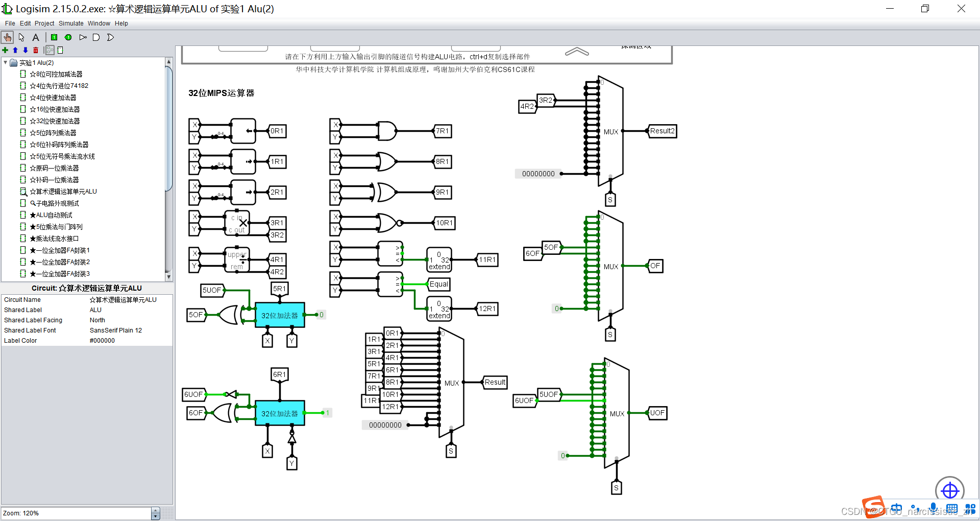Click the Sogou input method S icon
The height and width of the screenshot is (521, 980).
click(x=873, y=506)
